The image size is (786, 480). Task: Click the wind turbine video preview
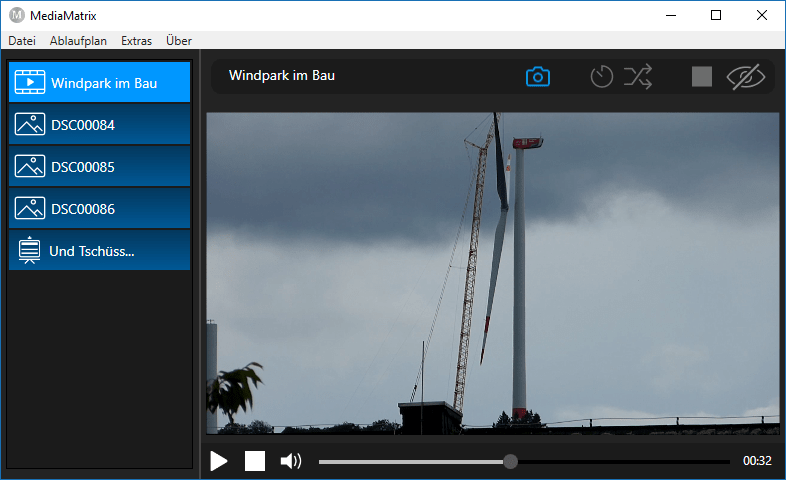[492, 273]
